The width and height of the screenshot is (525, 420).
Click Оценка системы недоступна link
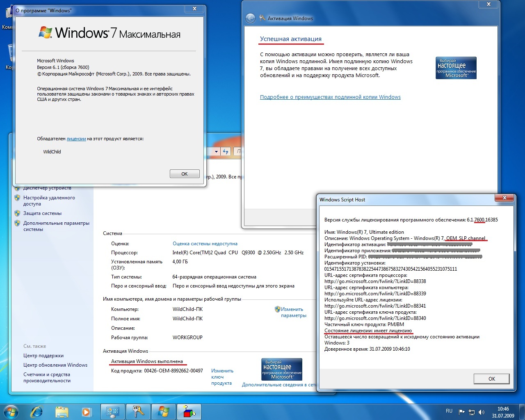[x=205, y=244]
